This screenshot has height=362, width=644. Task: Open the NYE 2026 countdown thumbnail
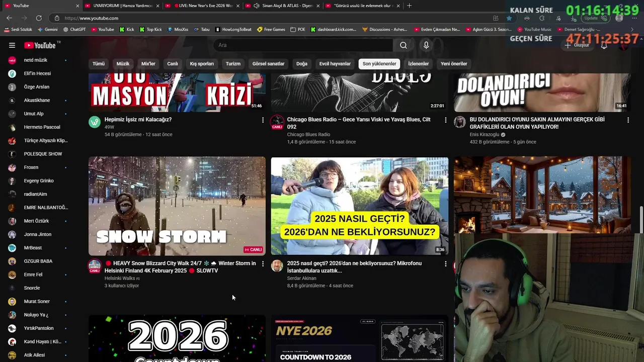point(360,338)
